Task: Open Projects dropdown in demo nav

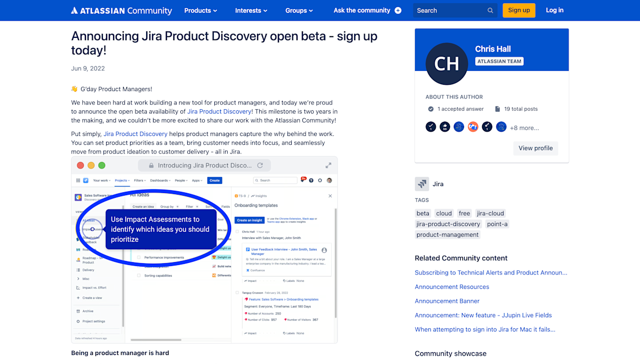Action: point(122,180)
